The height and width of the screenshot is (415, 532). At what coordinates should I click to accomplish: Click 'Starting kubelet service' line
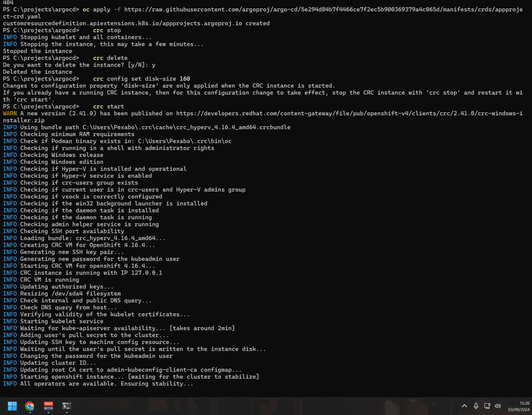[x=53, y=322]
